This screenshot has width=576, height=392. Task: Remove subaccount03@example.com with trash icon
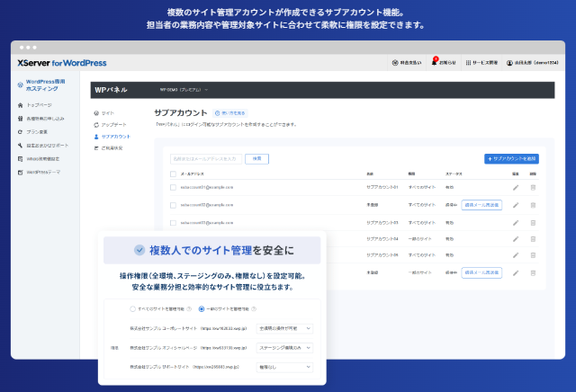tap(533, 223)
